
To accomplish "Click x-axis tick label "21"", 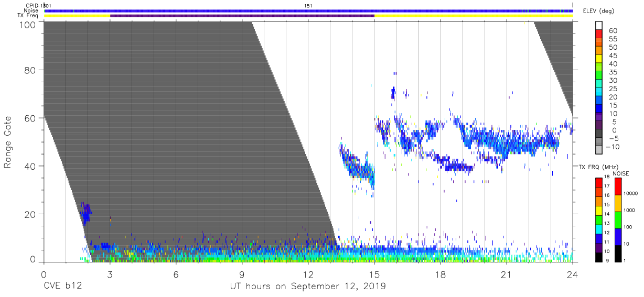I will [x=506, y=275].
